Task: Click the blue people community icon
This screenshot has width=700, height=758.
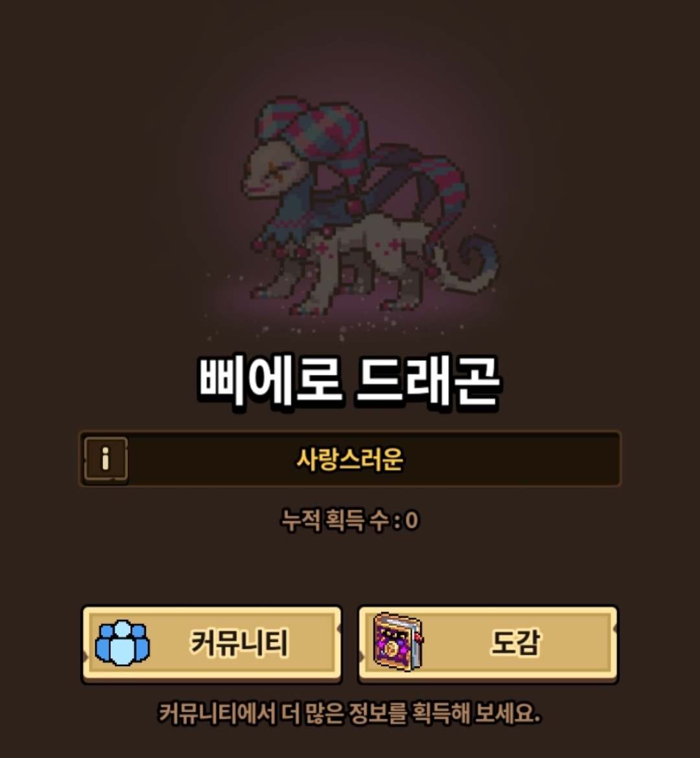Action: pyautogui.click(x=122, y=643)
